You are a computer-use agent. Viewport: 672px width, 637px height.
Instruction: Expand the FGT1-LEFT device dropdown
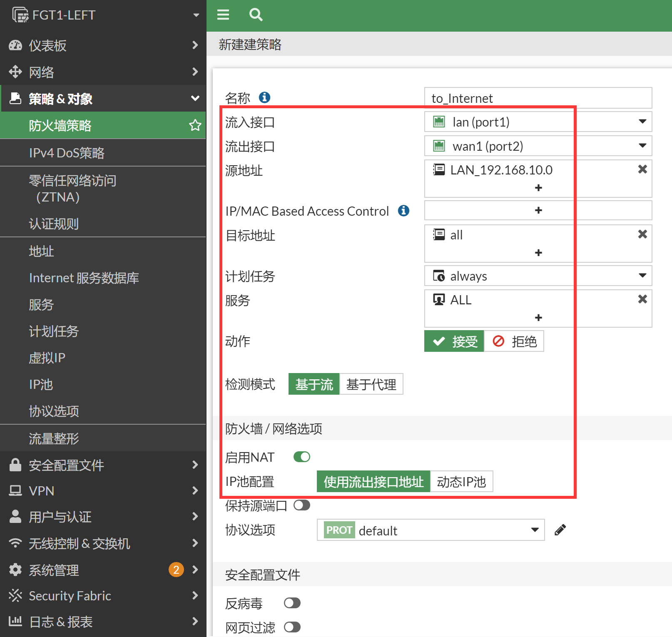click(196, 15)
